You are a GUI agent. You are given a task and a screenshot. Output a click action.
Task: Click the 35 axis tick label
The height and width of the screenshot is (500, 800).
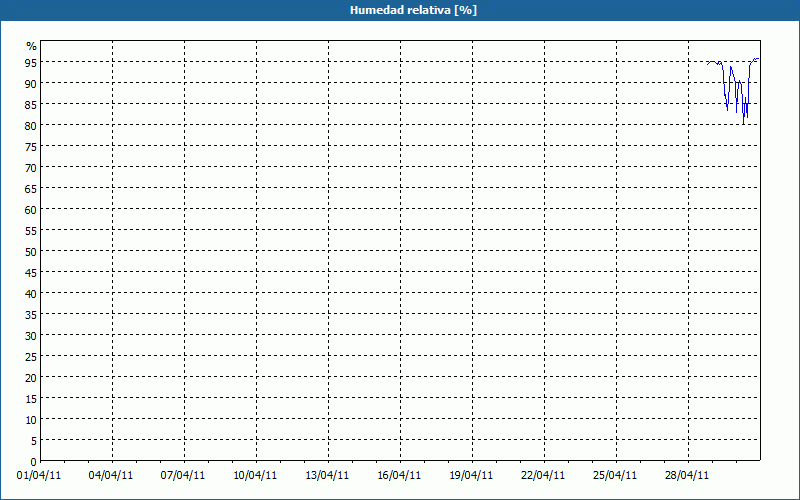point(31,315)
